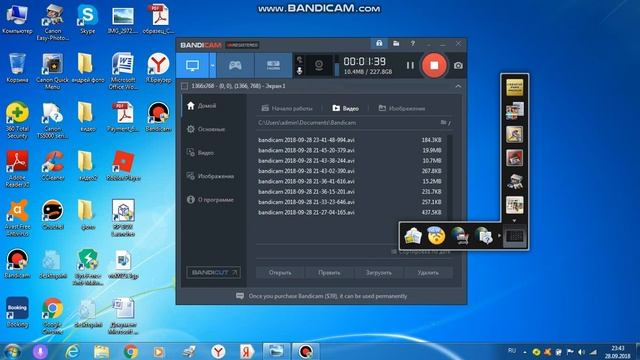Launch Internet Explorer from taskbar
640x360 pixels.
click(72, 351)
